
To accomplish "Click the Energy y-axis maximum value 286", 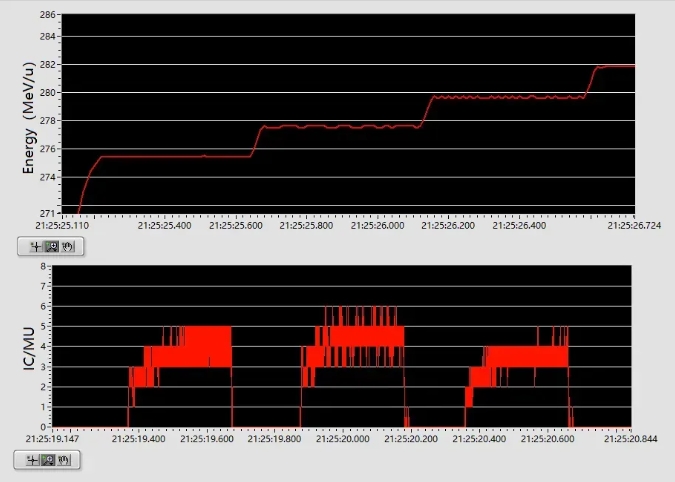I will (x=46, y=16).
